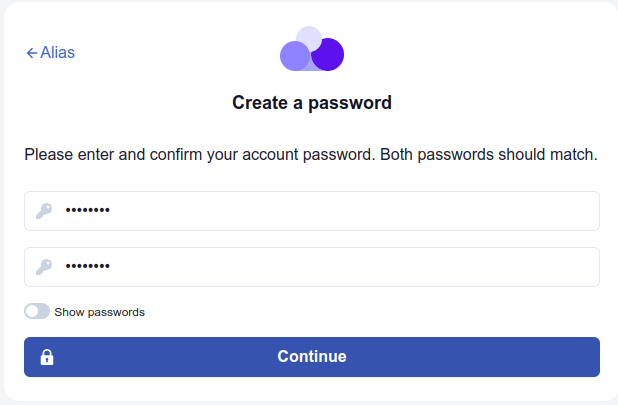Click the back arrow icon beside Alias
Screen dimensions: 618x405
pyautogui.click(x=31, y=53)
